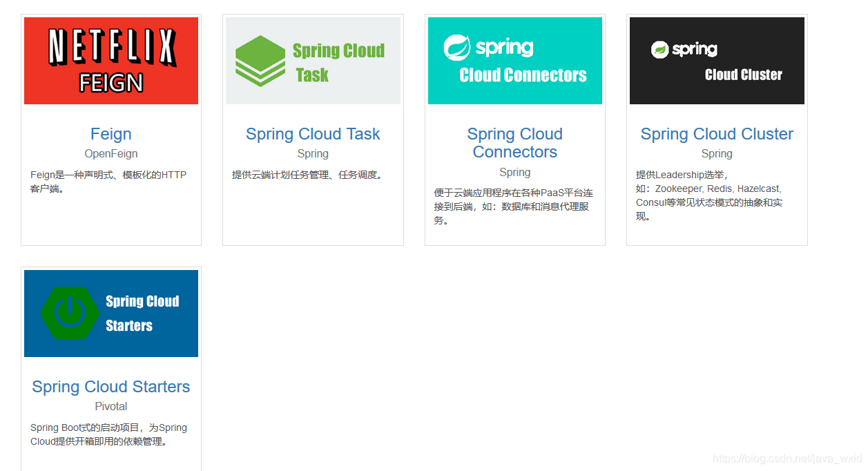The width and height of the screenshot is (868, 471).
Task: Click the description '提供云端计划任务管理、任务调度'
Action: pos(307,175)
